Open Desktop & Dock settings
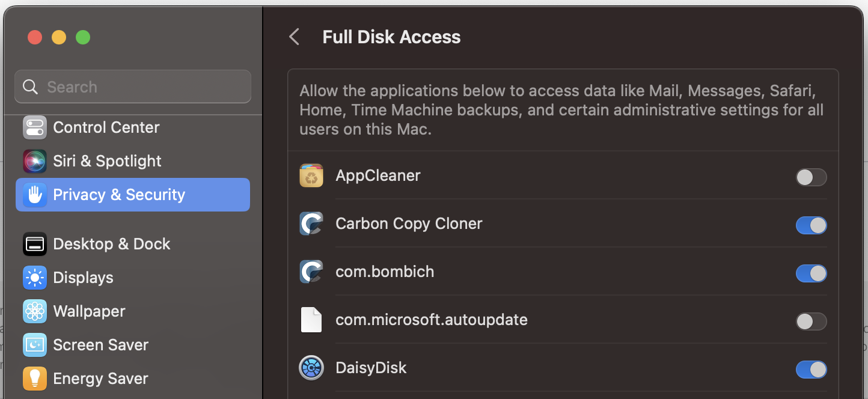The width and height of the screenshot is (868, 399). [111, 244]
